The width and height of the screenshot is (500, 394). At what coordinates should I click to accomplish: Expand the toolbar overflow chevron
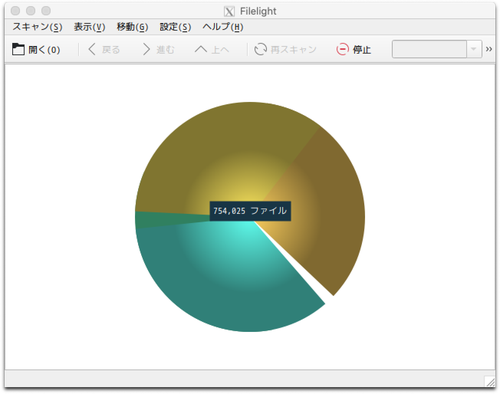[489, 49]
